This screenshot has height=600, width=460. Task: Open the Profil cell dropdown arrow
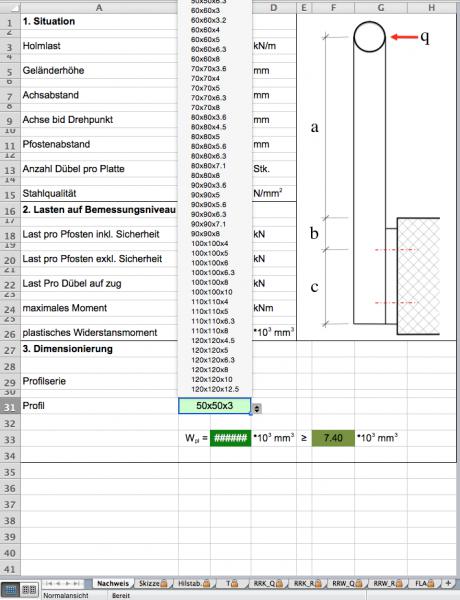pos(257,408)
